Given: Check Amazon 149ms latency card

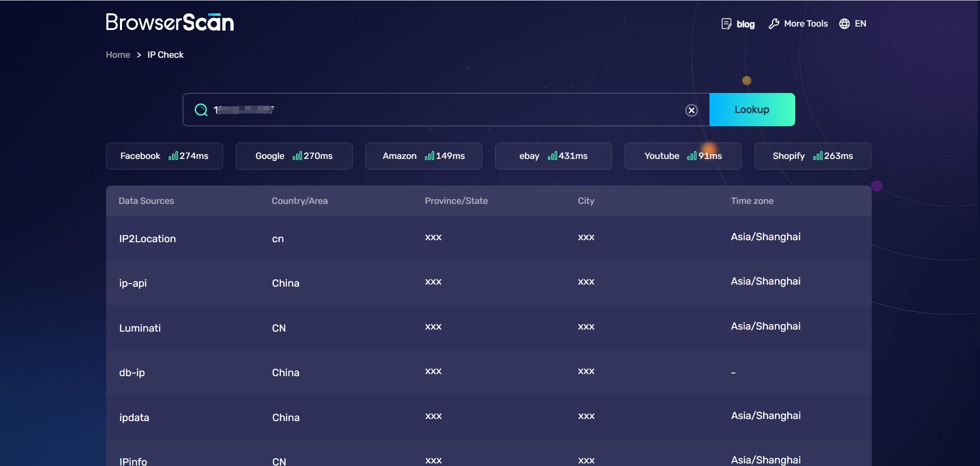Looking at the screenshot, I should coord(424,156).
